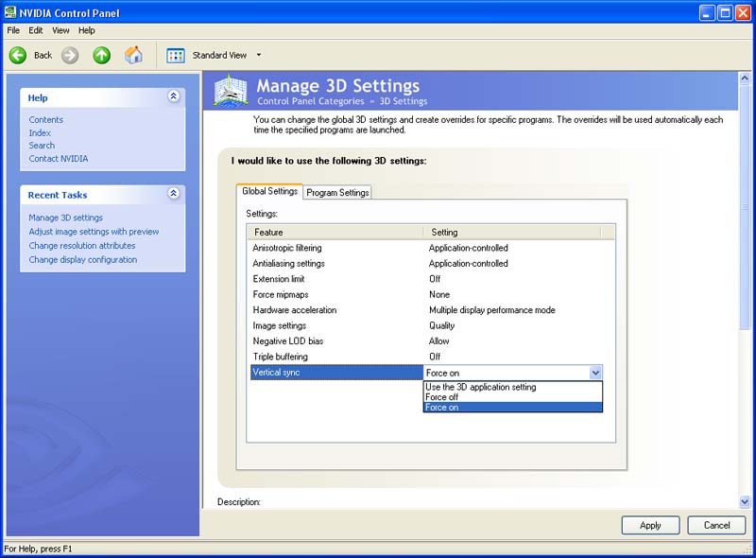Image resolution: width=756 pixels, height=558 pixels.
Task: Open Change display configuration task
Action: click(83, 260)
